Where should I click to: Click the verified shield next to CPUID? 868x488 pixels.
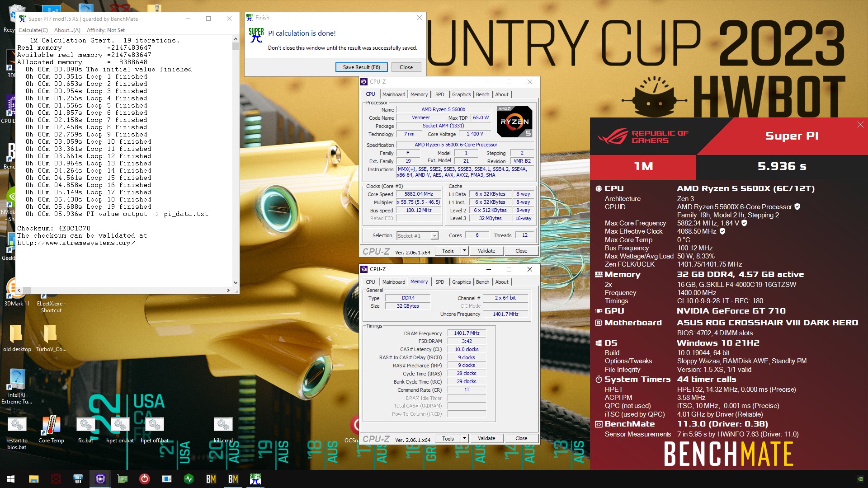(x=797, y=206)
